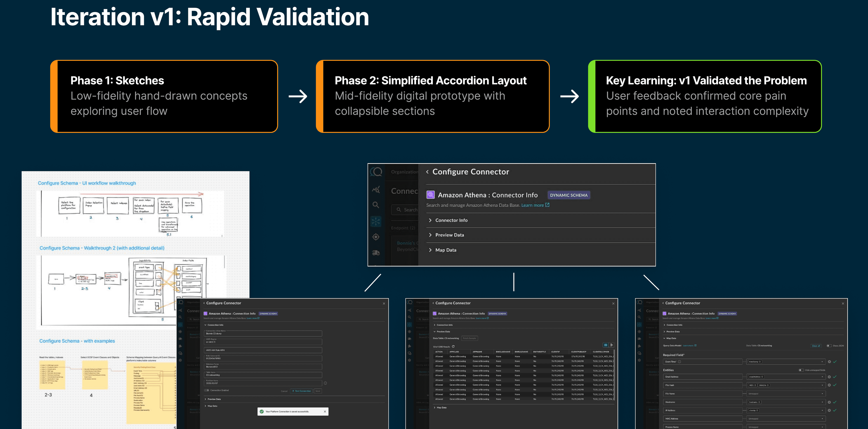Click clear X circle on Email Address row
This screenshot has height=429, width=868.
829,377
